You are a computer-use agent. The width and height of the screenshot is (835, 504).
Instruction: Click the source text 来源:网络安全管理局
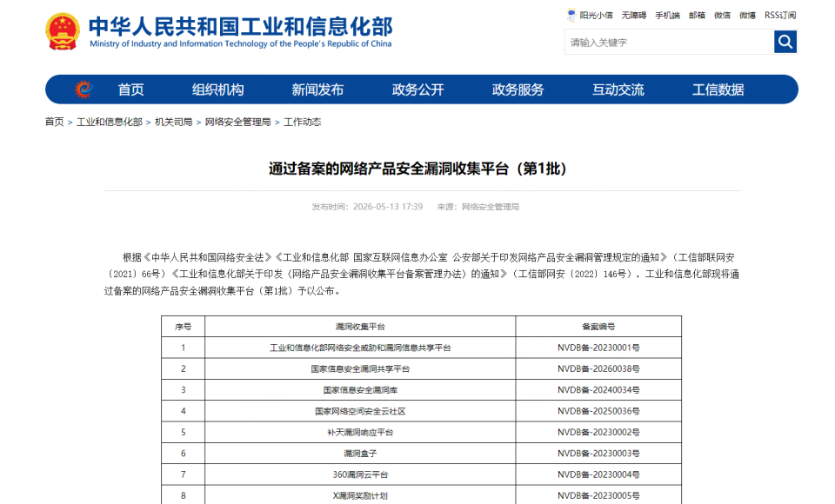click(478, 207)
